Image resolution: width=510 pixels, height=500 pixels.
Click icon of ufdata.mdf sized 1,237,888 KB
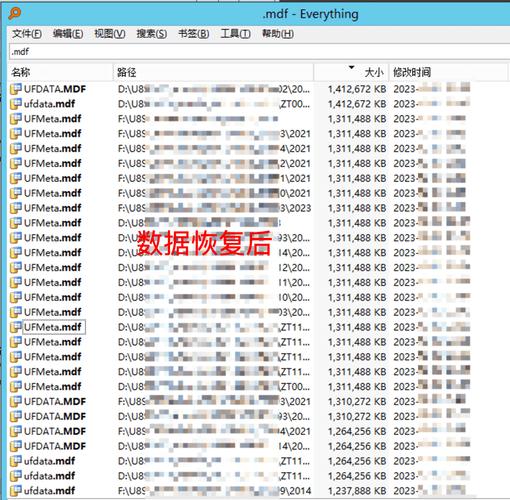tap(16, 491)
